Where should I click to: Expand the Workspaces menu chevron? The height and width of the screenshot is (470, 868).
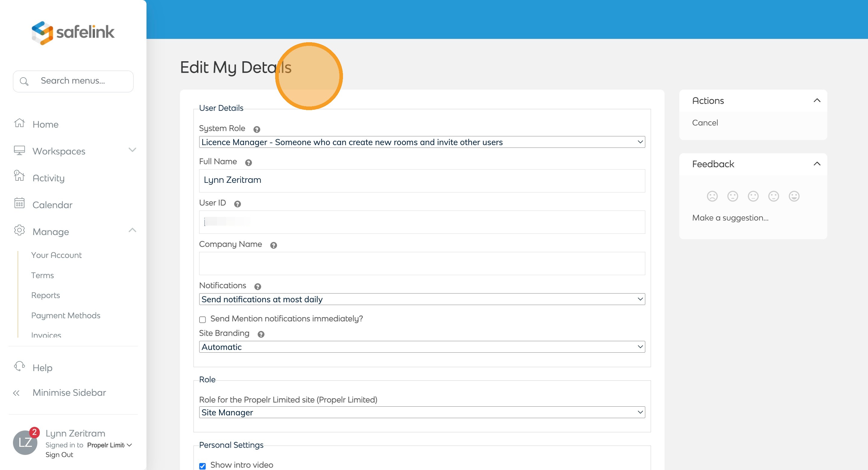tap(132, 150)
